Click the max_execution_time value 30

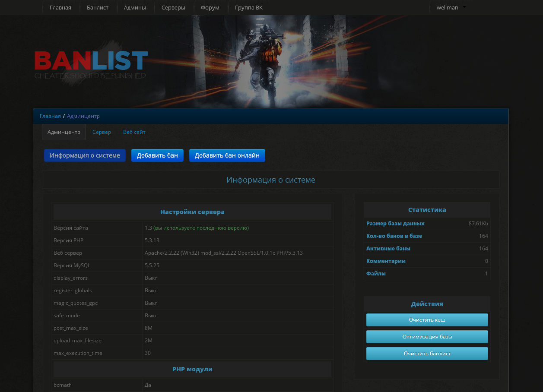[148, 353]
